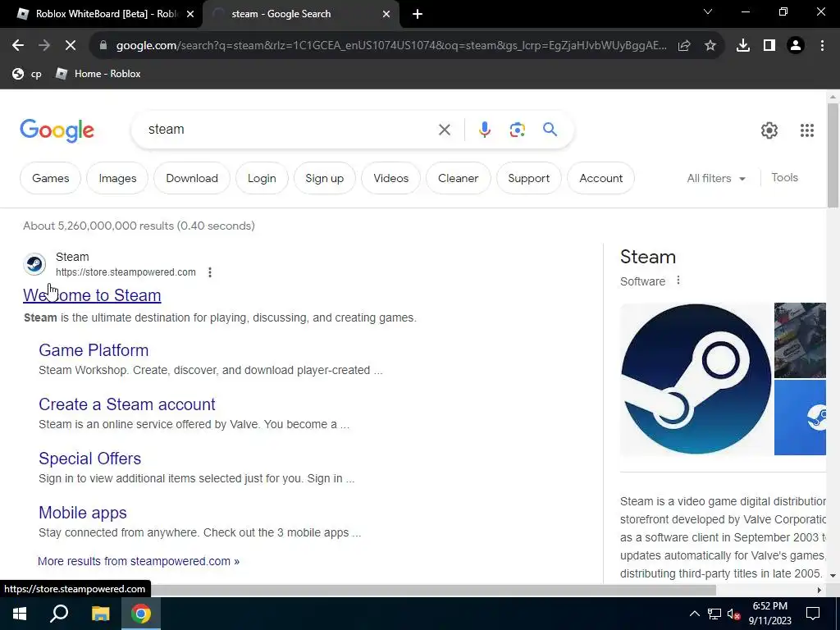Open File Explorer from taskbar
The image size is (840, 630).
tap(100, 614)
